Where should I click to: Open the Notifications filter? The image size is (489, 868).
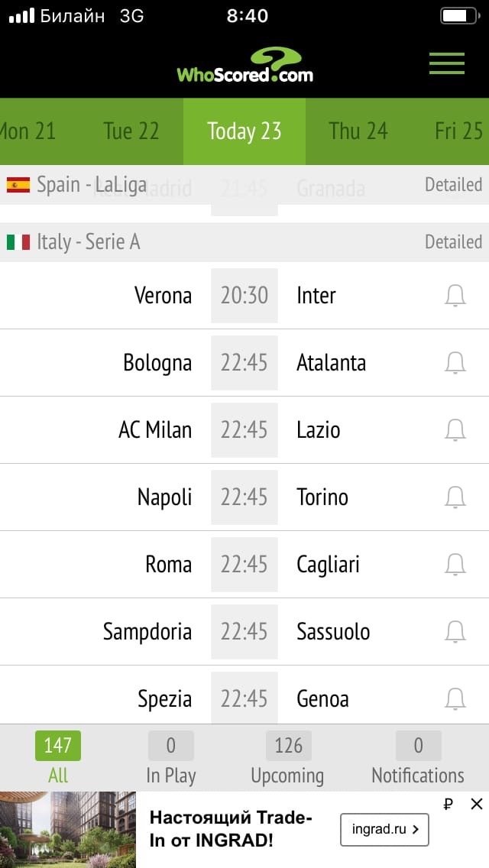pos(418,759)
